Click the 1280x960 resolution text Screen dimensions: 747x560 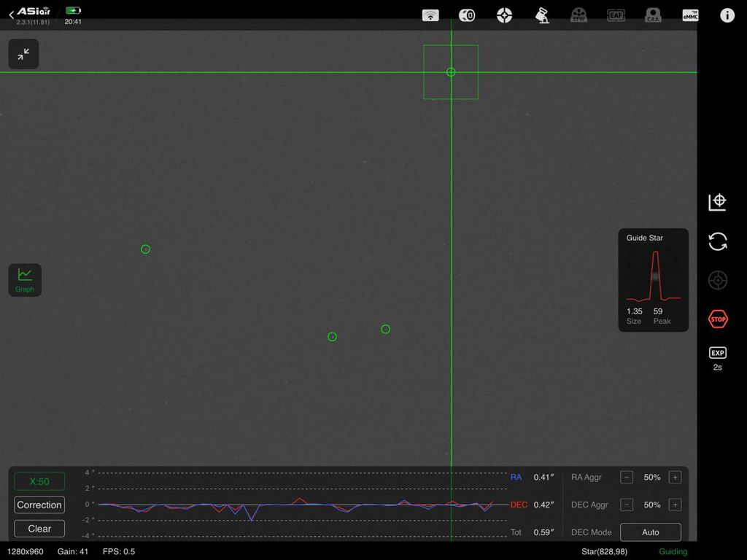point(26,551)
